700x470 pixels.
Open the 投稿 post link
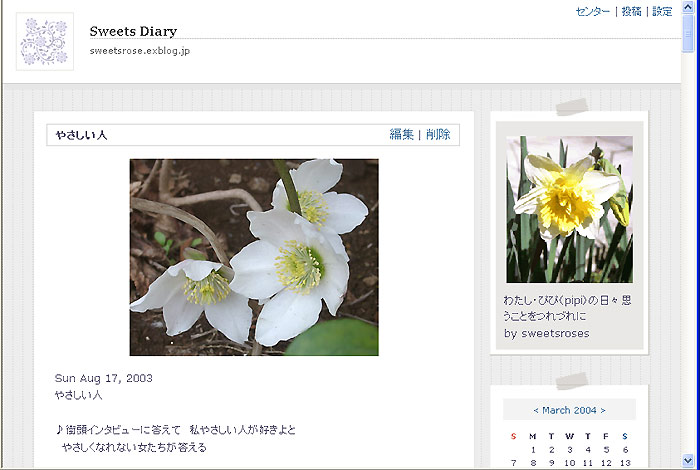point(631,12)
